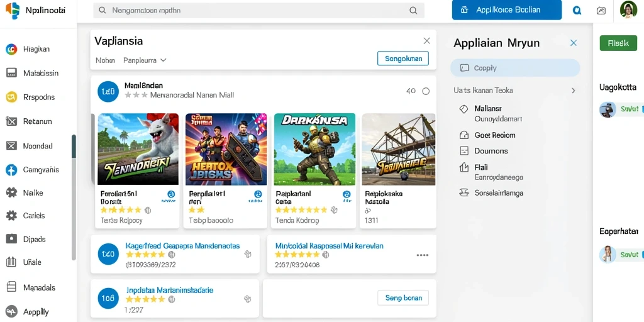Select the Nohm tab
The height and width of the screenshot is (322, 644).
pos(105,60)
